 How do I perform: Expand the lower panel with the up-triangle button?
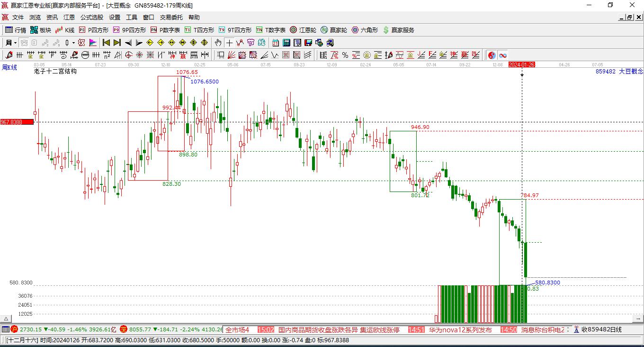point(6,319)
